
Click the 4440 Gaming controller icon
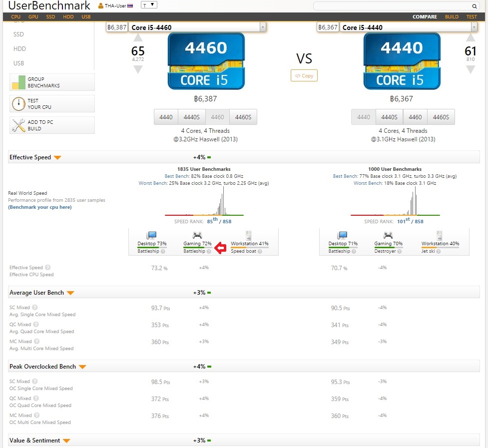click(x=388, y=235)
